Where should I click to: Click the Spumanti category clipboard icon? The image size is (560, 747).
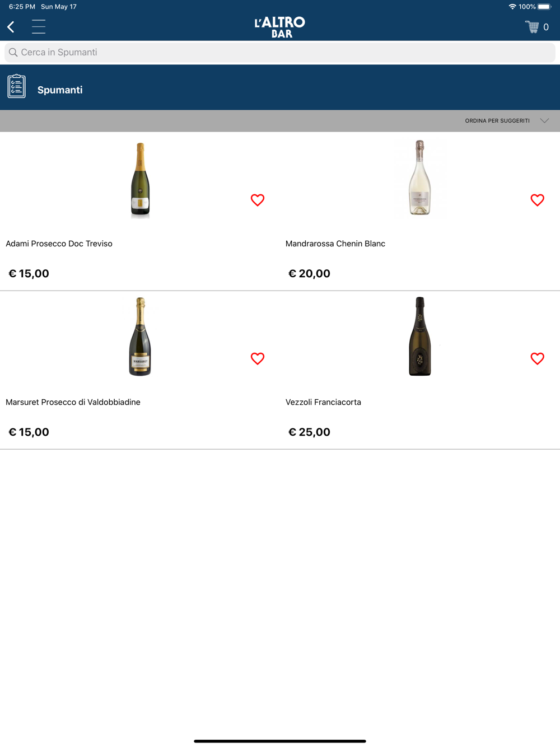(17, 86)
